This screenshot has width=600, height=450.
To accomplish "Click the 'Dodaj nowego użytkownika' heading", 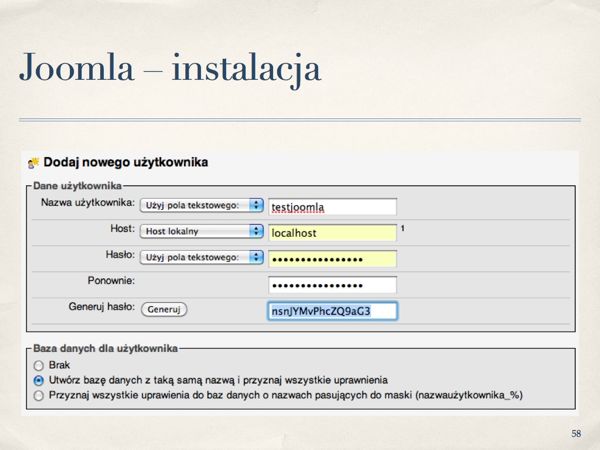I will [126, 162].
